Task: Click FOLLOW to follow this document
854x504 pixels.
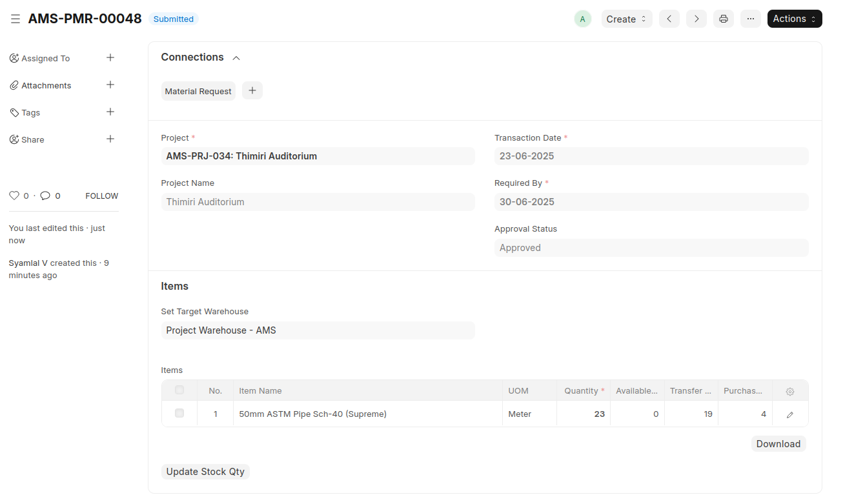Action: click(102, 196)
